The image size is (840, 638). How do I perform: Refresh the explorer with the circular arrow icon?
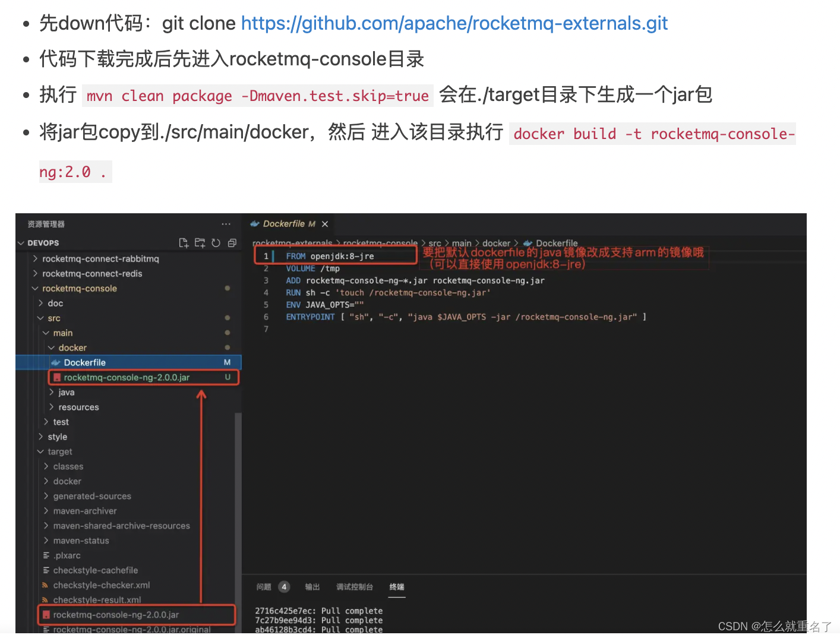point(216,243)
